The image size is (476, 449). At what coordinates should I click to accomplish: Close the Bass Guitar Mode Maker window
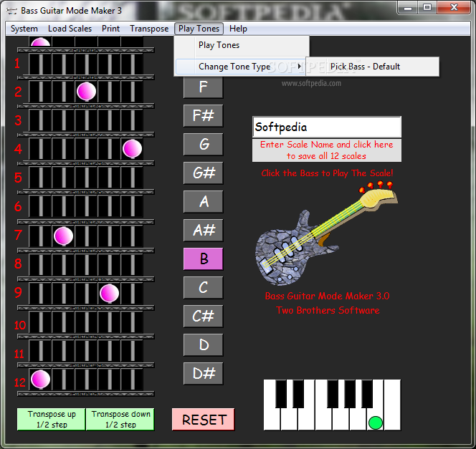(454, 8)
